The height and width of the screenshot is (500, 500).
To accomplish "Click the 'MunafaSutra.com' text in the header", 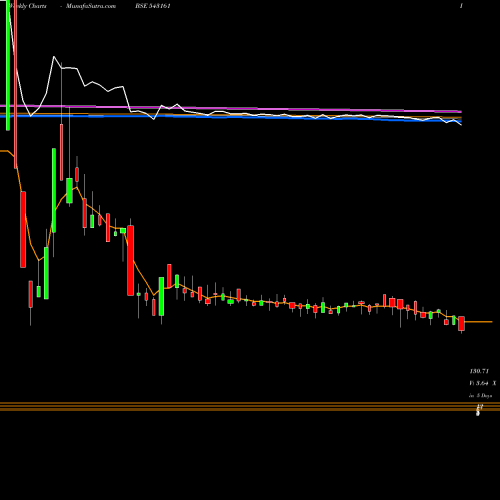I will pos(91,6).
